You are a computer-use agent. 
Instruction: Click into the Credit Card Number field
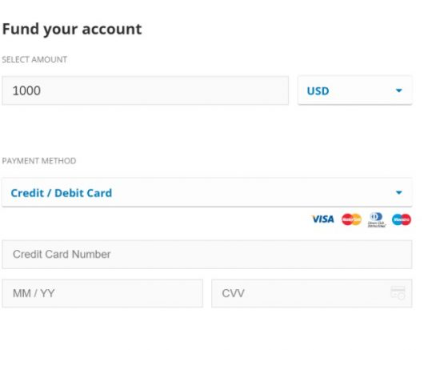tap(207, 254)
